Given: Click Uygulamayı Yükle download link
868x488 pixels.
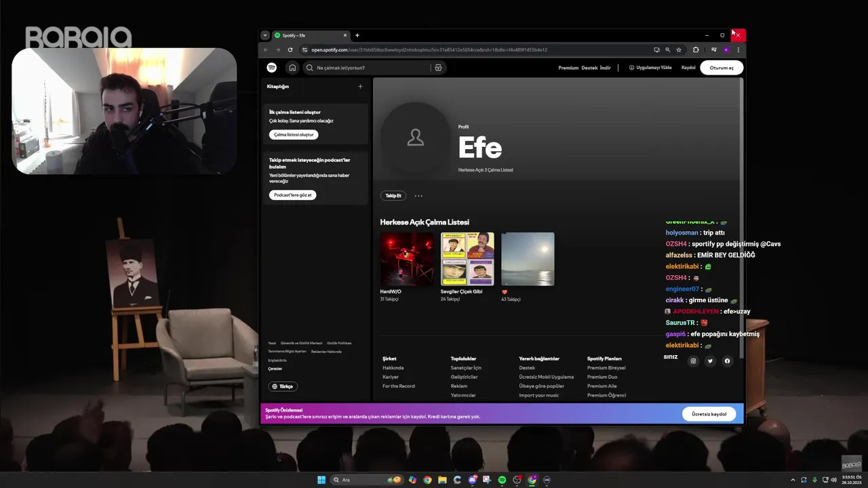Looking at the screenshot, I should [x=650, y=68].
